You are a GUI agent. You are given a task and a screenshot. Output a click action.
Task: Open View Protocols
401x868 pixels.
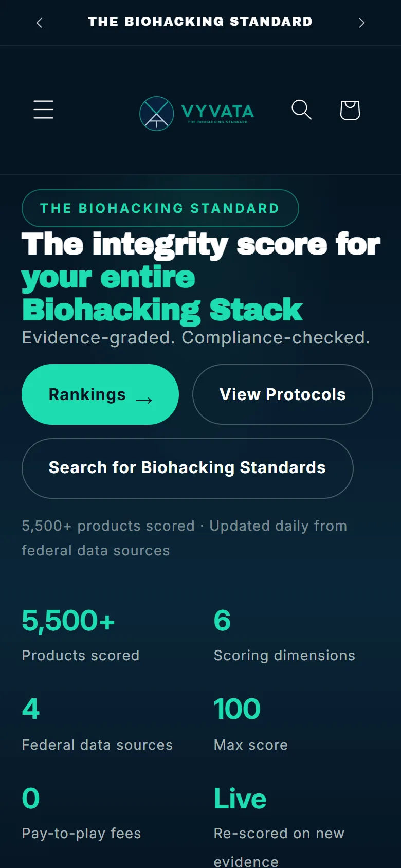[283, 394]
